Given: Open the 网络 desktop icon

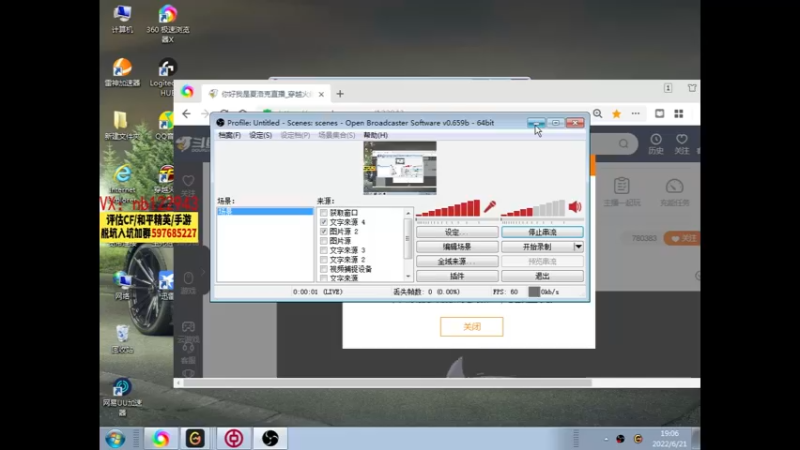Looking at the screenshot, I should point(122,286).
